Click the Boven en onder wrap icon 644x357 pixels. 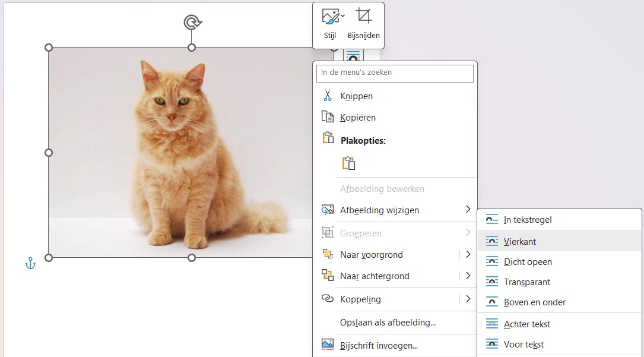point(491,302)
